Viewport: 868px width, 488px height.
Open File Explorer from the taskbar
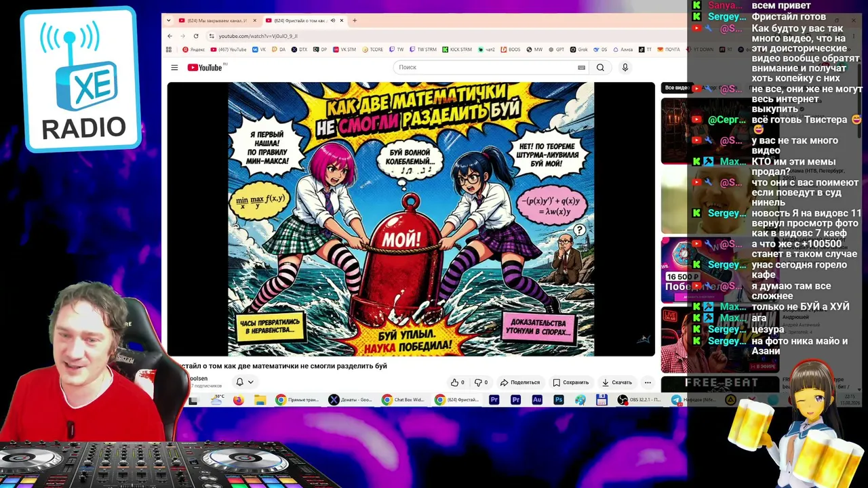(x=260, y=401)
